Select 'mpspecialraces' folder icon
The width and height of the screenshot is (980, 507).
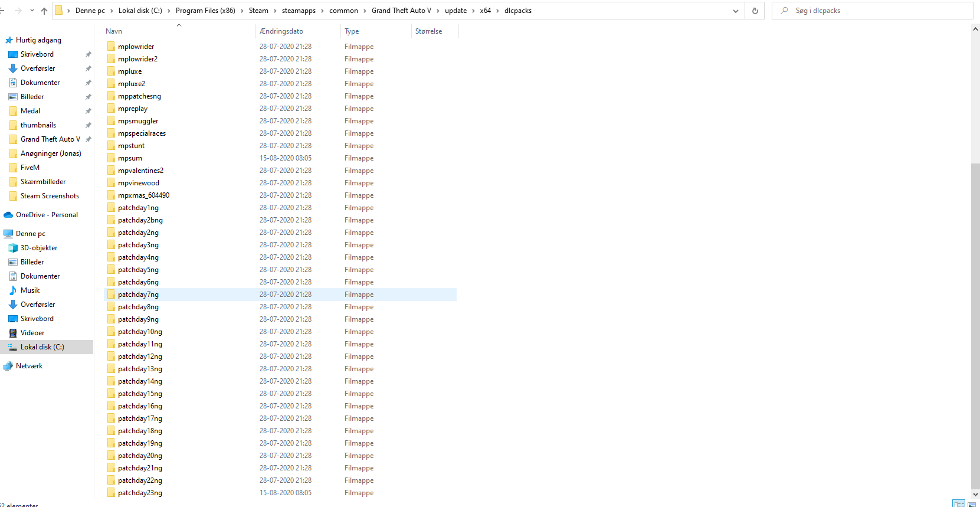[111, 133]
